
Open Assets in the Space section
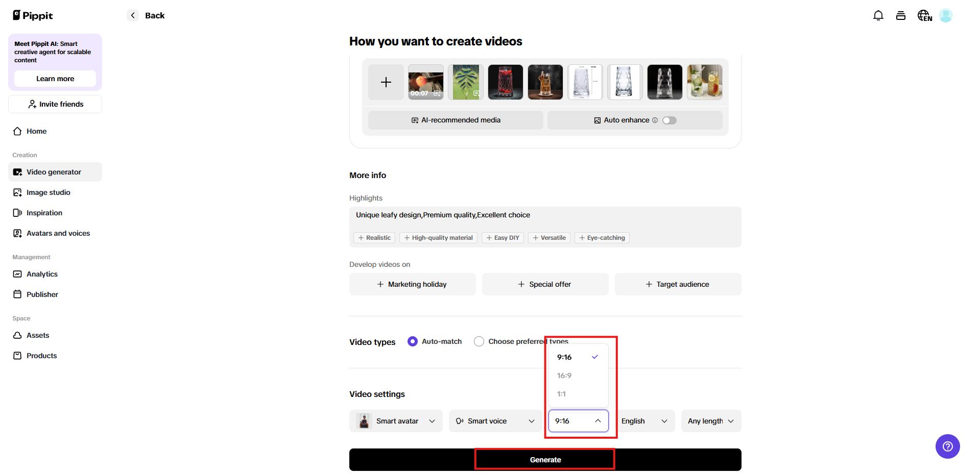(38, 335)
